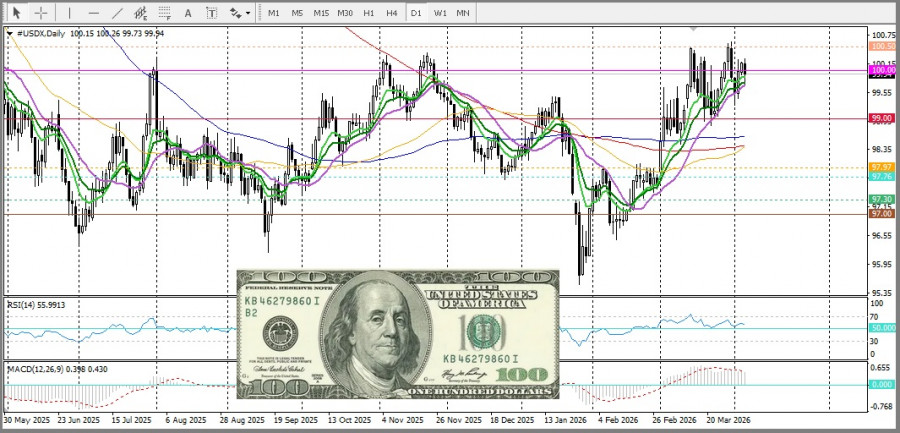900x433 pixels.
Task: Switch to W1 weekly timeframe
Action: [x=440, y=13]
